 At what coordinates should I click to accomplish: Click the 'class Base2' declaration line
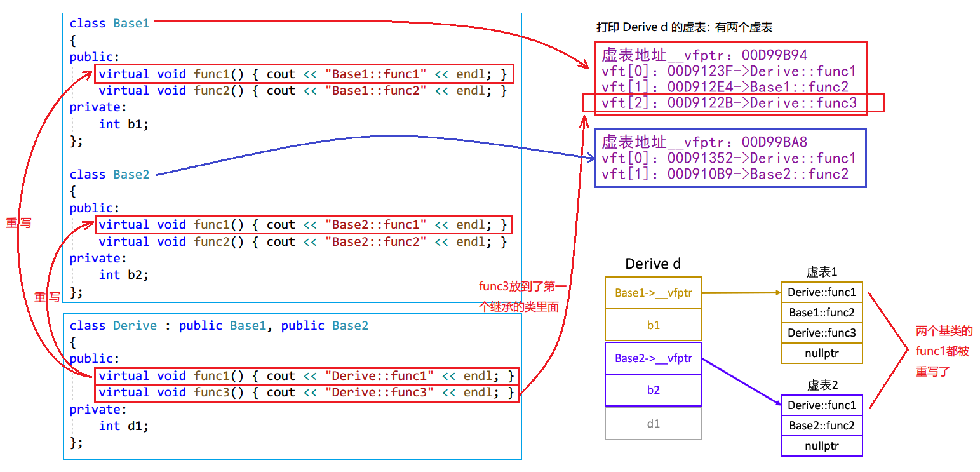(x=109, y=175)
